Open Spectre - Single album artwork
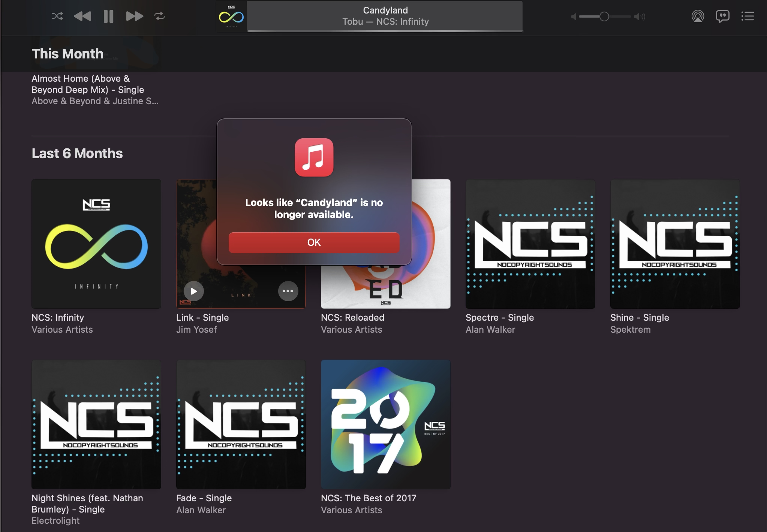The width and height of the screenshot is (767, 532). click(530, 244)
